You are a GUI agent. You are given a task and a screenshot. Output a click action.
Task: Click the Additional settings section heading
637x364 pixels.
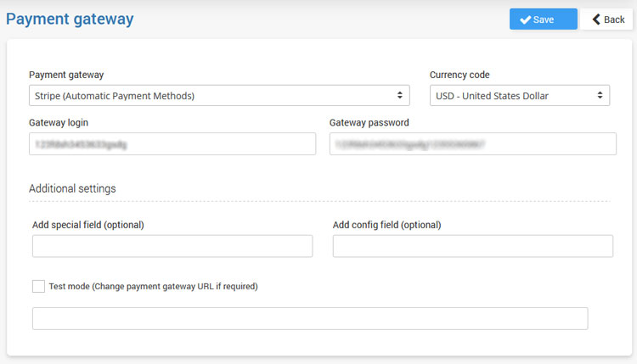click(x=72, y=188)
